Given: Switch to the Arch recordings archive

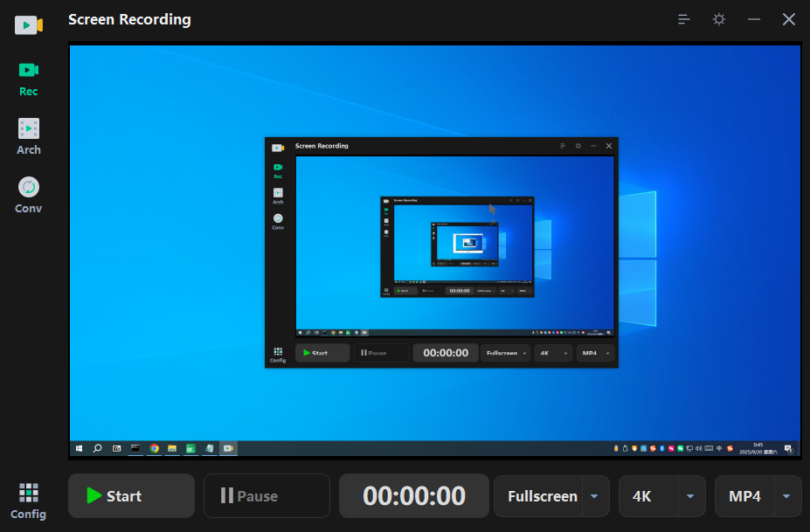Looking at the screenshot, I should [28, 137].
